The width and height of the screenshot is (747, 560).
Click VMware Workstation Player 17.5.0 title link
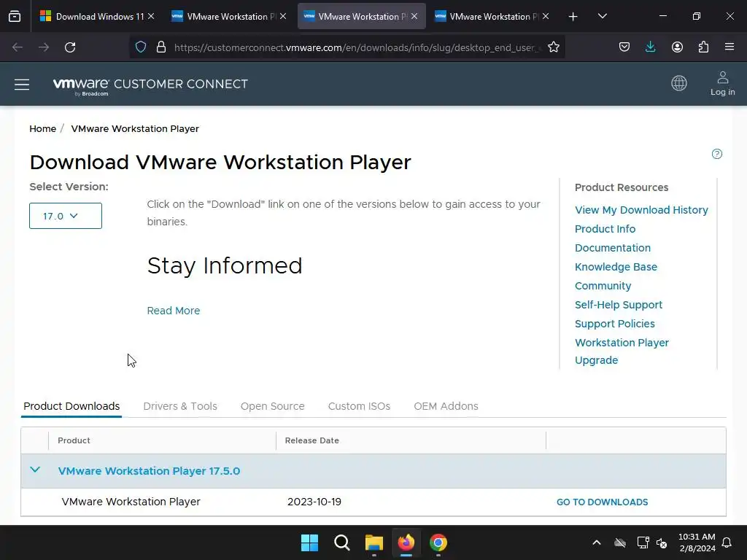point(149,471)
